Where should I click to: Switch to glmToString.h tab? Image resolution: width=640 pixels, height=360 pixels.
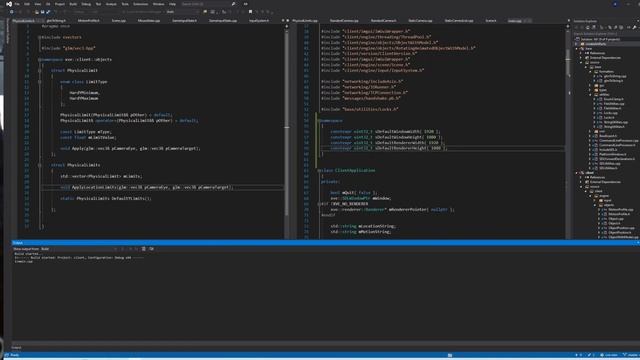(56, 20)
